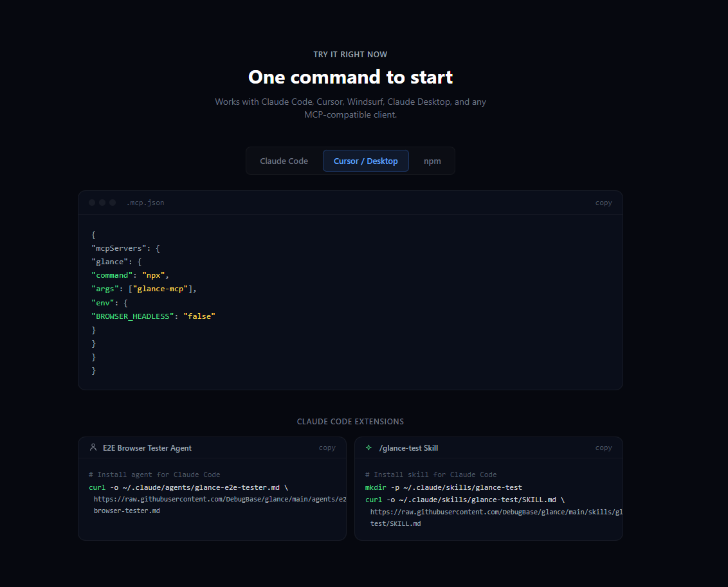Click the first window dot in the code header
728x587 pixels.
[x=92, y=202]
